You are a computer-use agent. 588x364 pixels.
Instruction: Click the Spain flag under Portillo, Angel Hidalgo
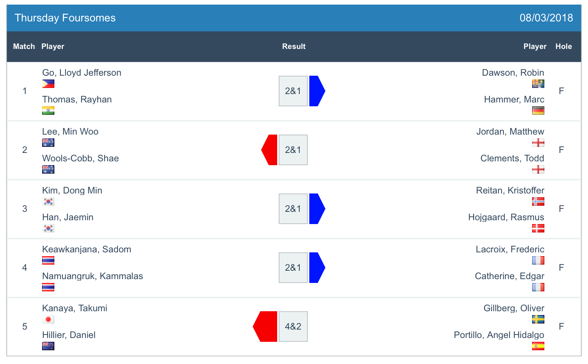tap(538, 346)
